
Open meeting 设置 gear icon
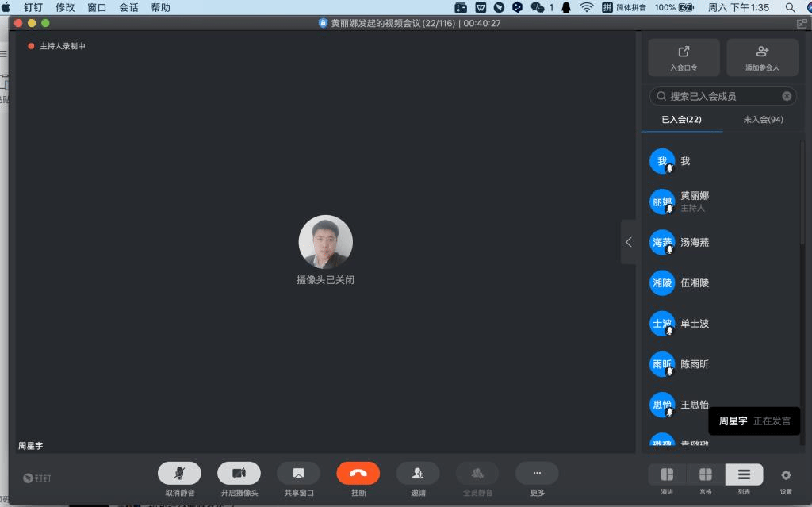(786, 475)
